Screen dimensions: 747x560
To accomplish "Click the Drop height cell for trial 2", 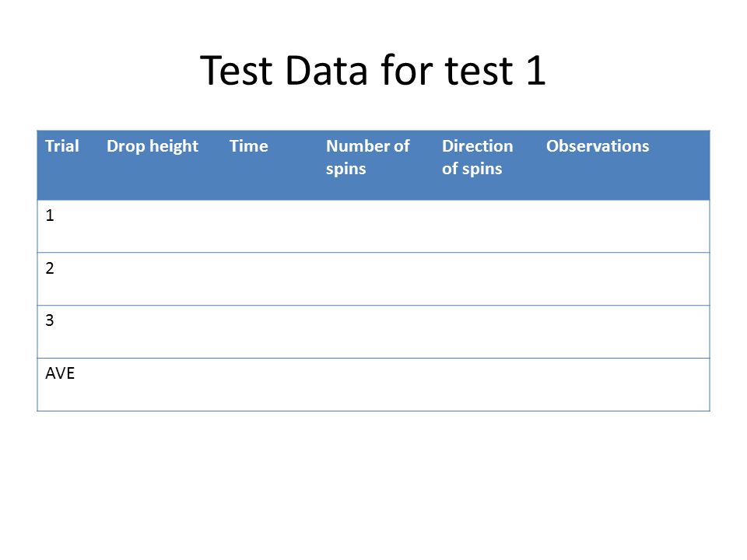I will [160, 279].
